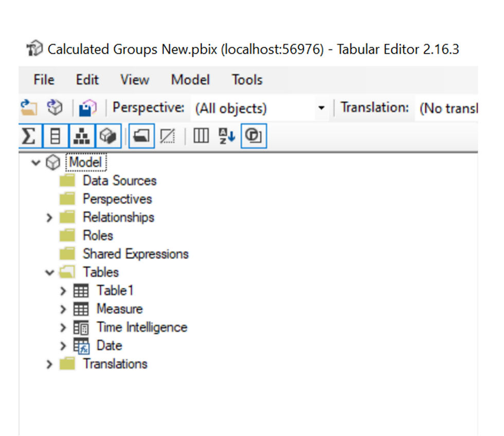Click the Translations folder icon
The width and height of the screenshot is (504, 436).
click(67, 364)
